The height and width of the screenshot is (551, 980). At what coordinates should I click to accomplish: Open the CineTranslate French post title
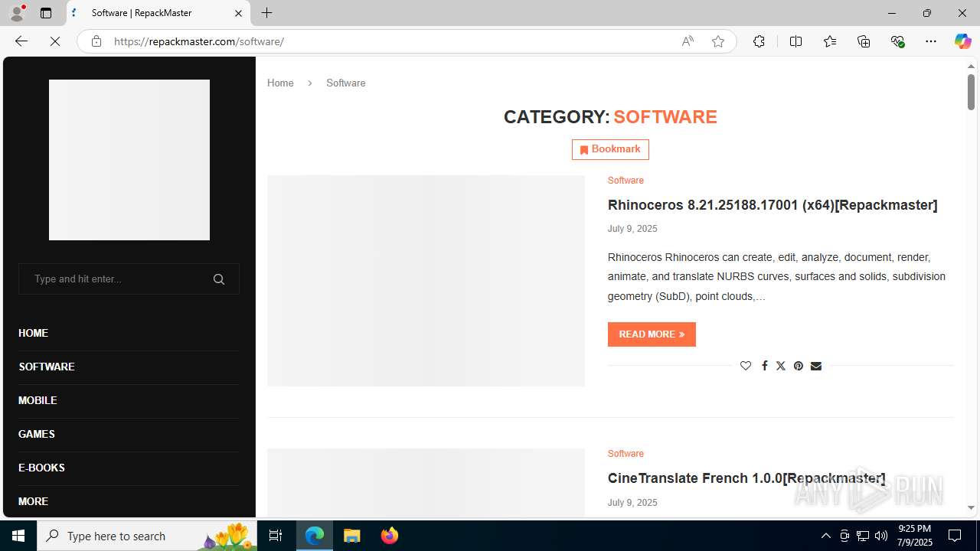(x=746, y=478)
